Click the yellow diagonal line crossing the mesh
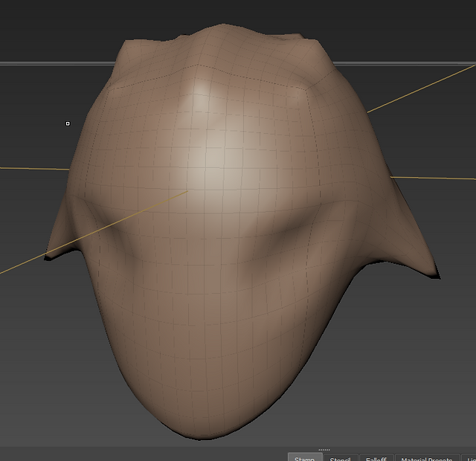Image resolution: width=476 pixels, height=461 pixels. 94,232
